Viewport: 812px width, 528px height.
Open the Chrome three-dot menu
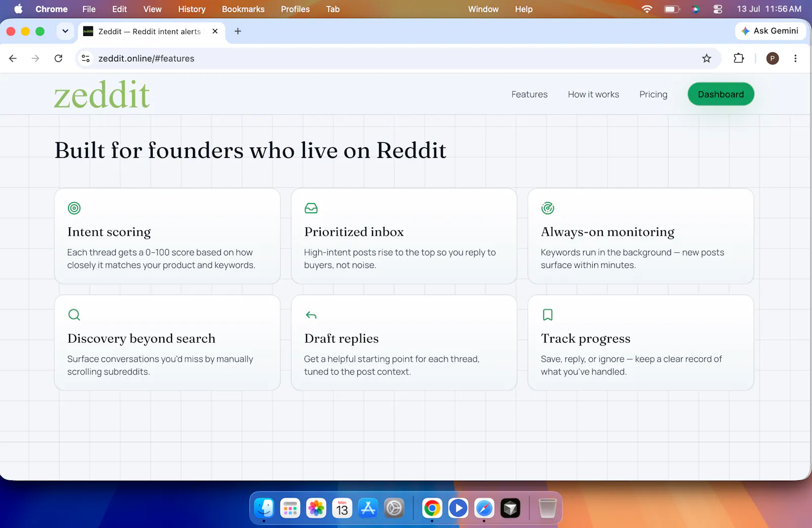coord(795,58)
